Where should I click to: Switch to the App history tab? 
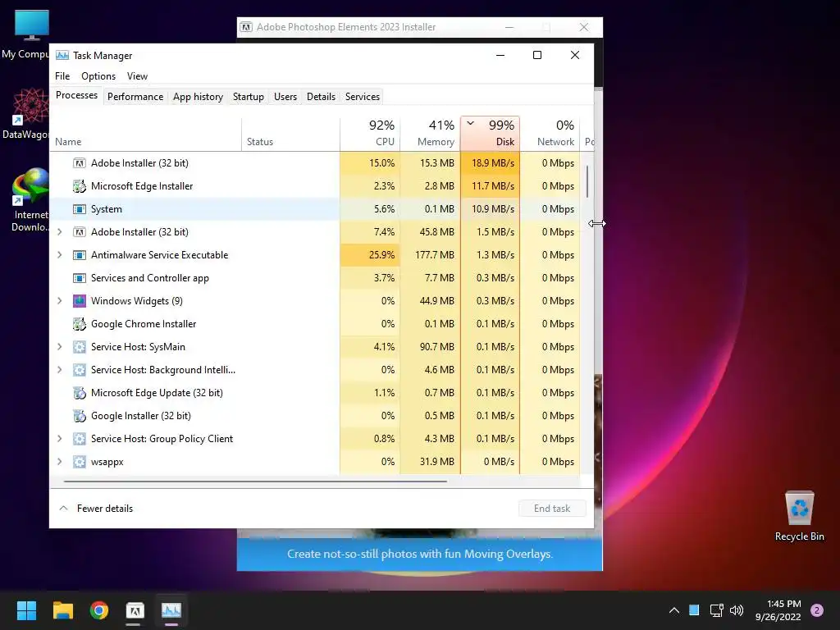[x=198, y=97]
